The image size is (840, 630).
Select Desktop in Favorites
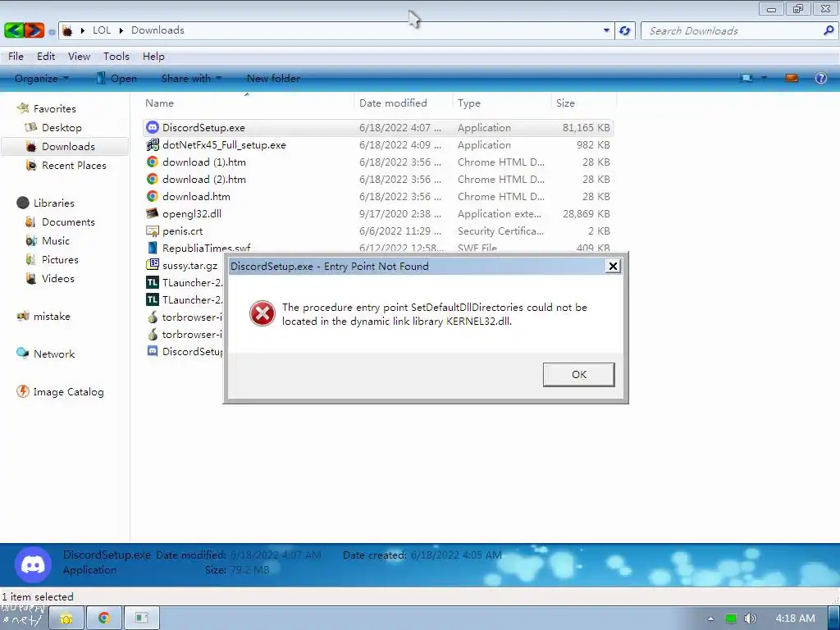(x=62, y=127)
